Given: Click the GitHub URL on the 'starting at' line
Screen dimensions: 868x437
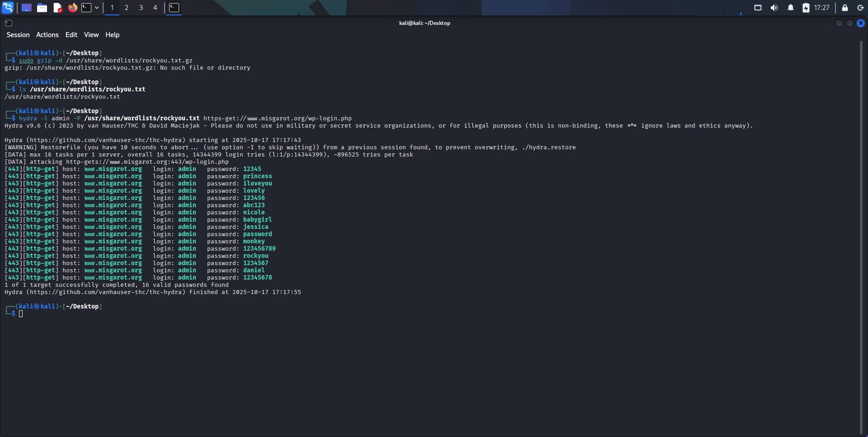Looking at the screenshot, I should [106, 140].
